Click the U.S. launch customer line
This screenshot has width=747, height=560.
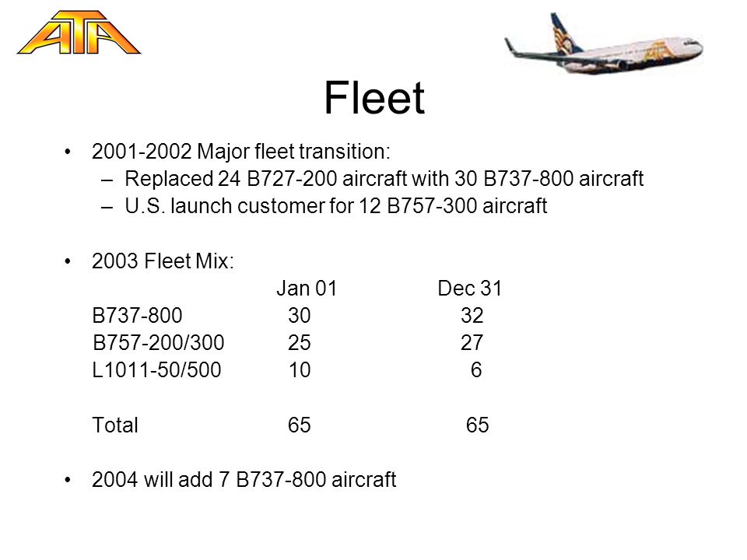coord(336,205)
